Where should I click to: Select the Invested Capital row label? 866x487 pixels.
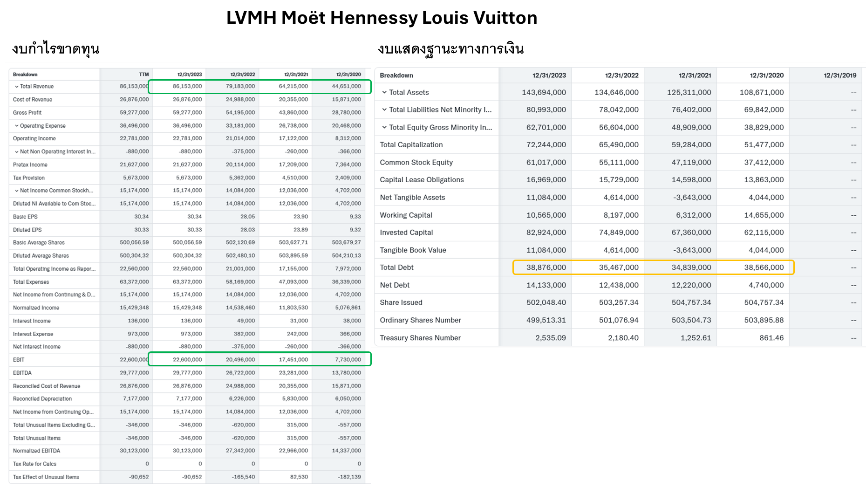[x=406, y=232]
